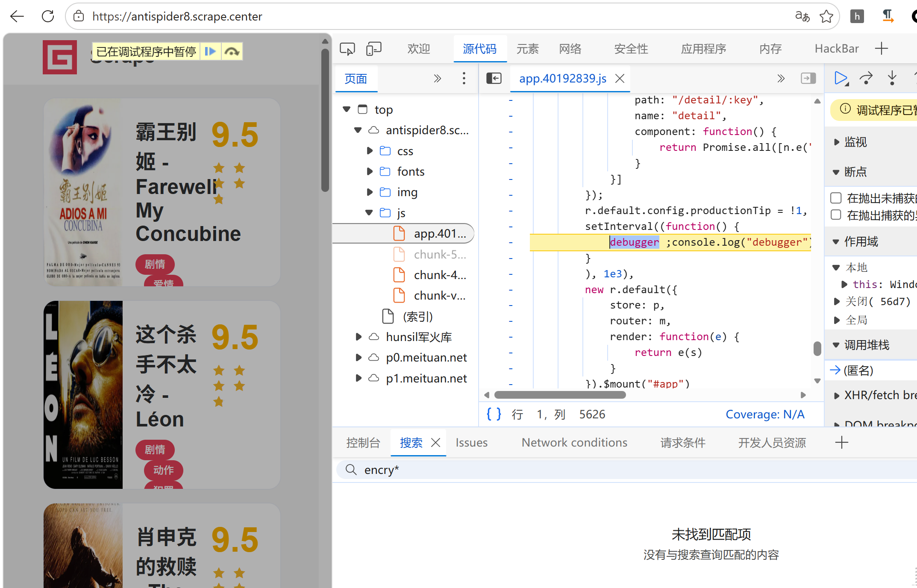Open Network conditions drawer tab

tap(574, 443)
